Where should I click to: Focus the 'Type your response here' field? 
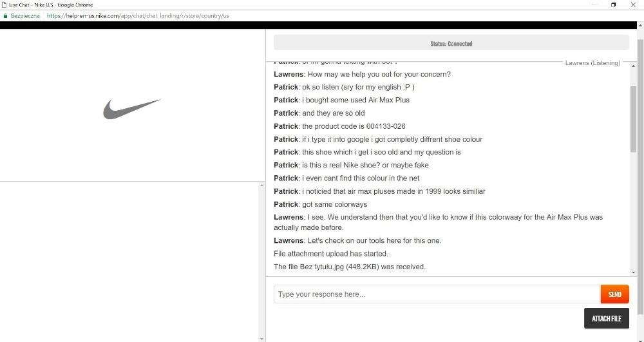coord(437,294)
